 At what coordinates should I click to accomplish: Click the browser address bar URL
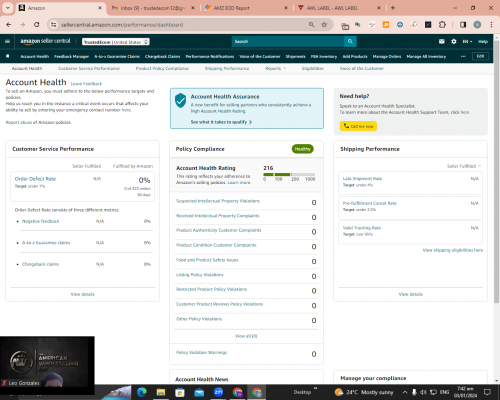[x=122, y=25]
